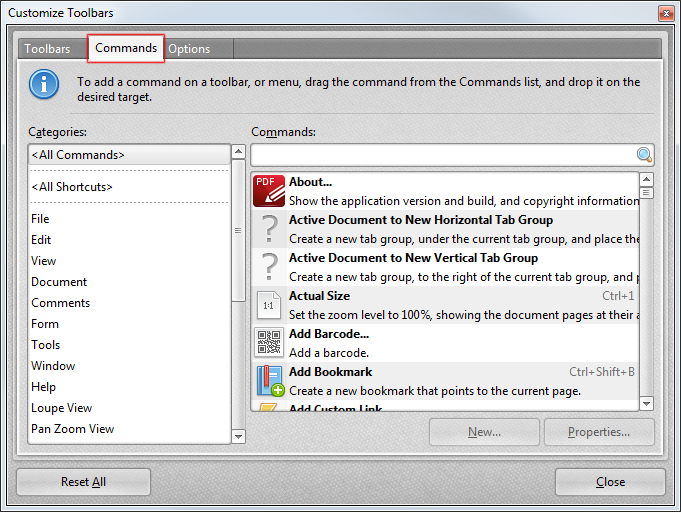Click the About PDF application icon
The image size is (681, 512).
pos(269,191)
